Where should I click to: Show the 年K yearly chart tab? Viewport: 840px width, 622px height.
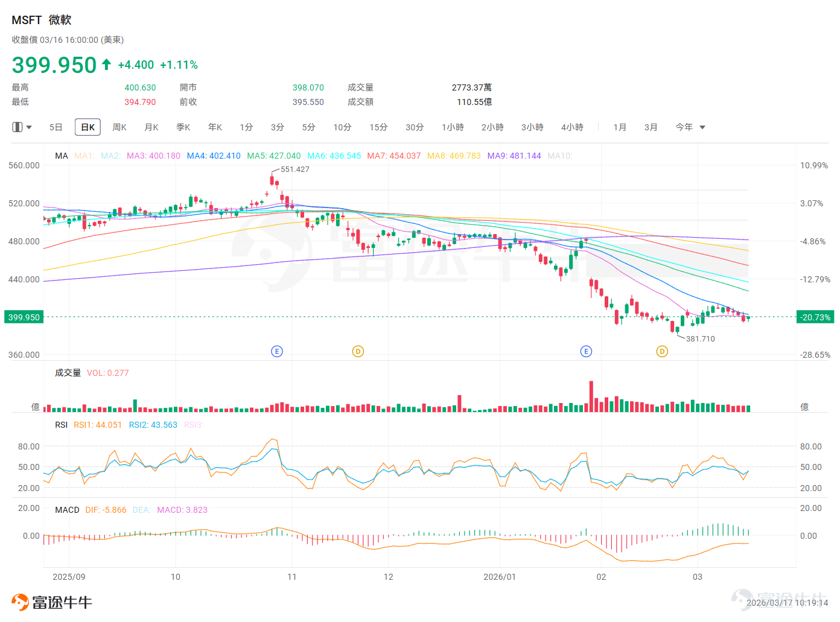[215, 127]
